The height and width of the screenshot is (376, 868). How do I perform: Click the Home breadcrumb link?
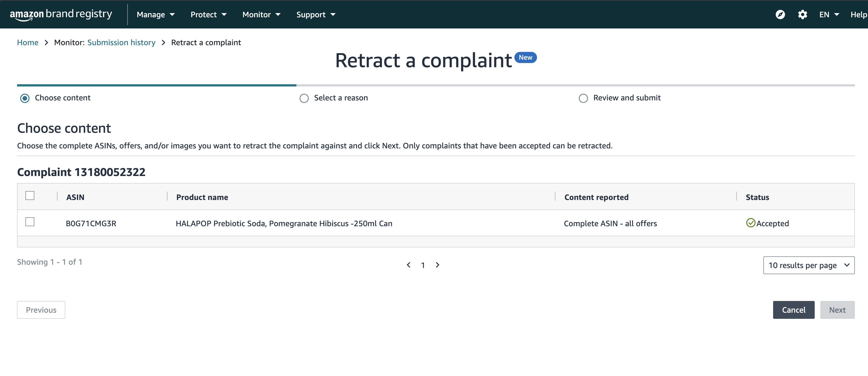[28, 42]
